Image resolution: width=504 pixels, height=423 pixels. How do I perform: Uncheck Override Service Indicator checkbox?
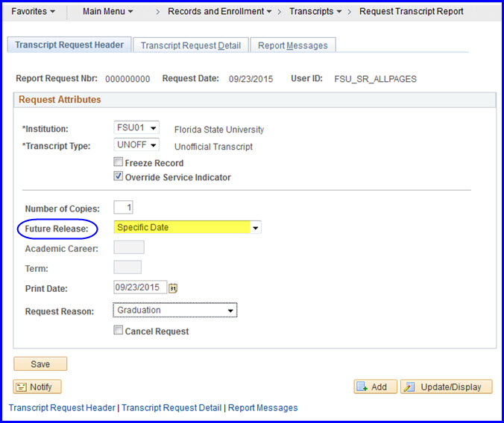118,177
